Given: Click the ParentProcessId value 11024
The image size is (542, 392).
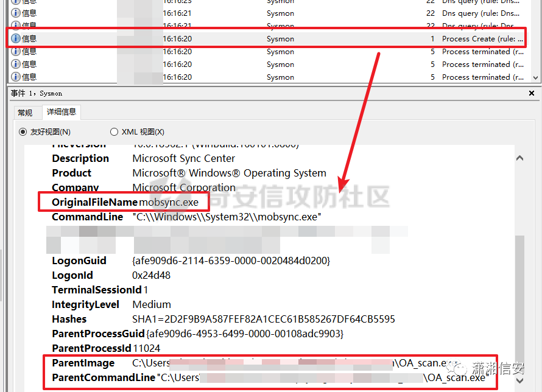Looking at the screenshot, I should coord(147,348).
